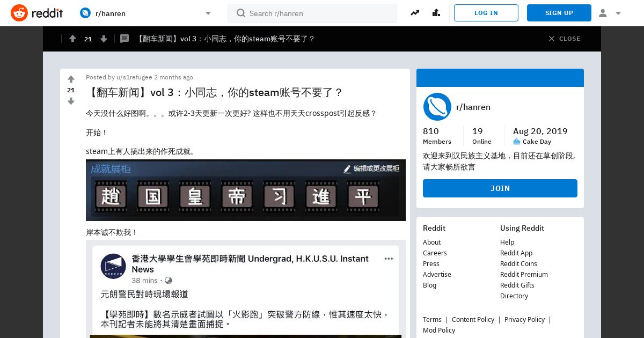Open the Advertise footer link

[x=437, y=274]
